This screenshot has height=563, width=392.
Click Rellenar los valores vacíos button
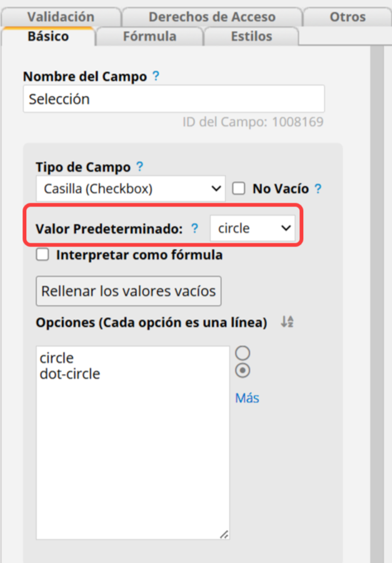click(x=129, y=291)
